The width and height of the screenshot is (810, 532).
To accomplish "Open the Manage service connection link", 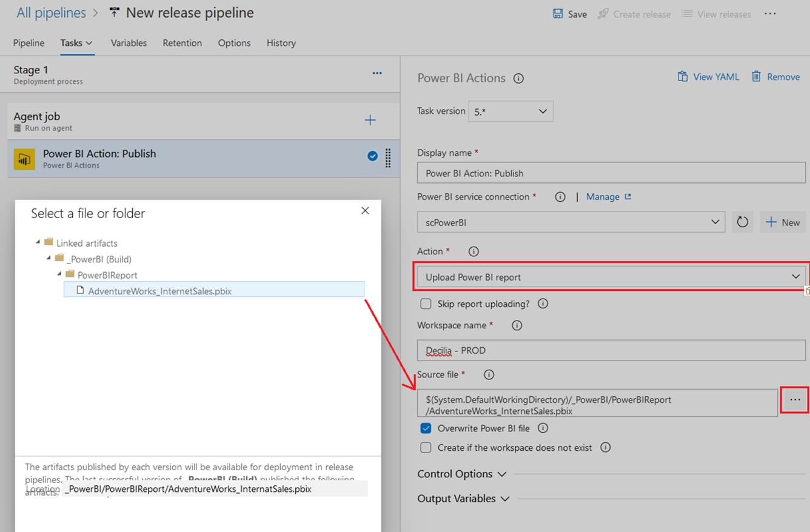I will 608,197.
